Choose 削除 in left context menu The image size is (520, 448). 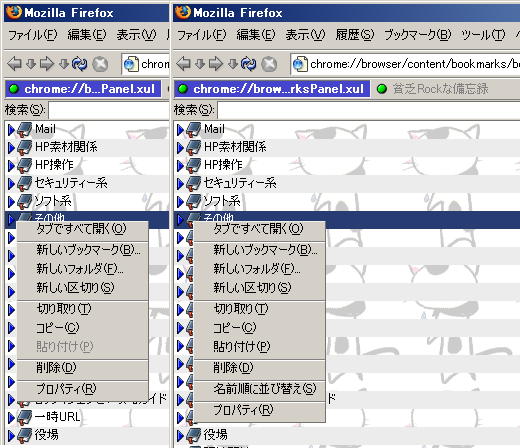pyautogui.click(x=82, y=368)
